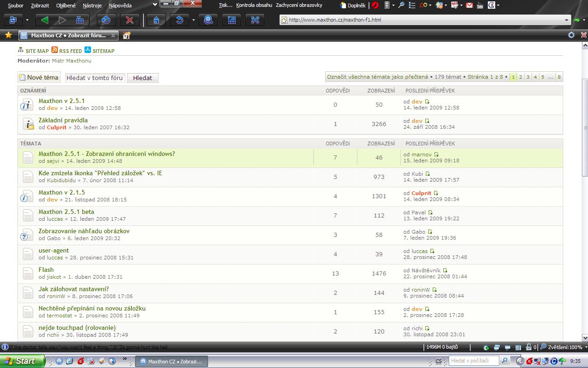Open the Favorites star icon
Screen dimensions: 588x368
tap(8, 35)
